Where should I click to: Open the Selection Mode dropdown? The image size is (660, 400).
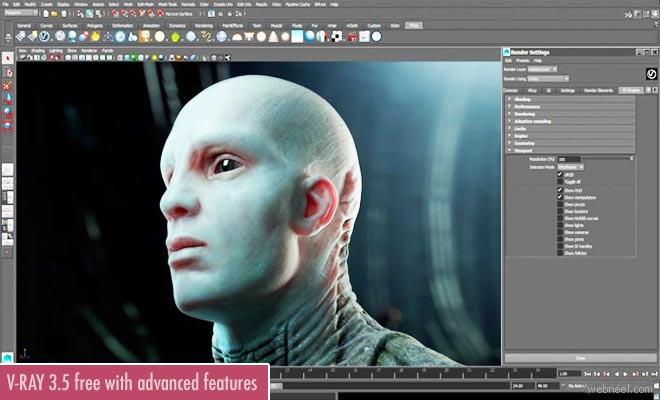click(571, 167)
